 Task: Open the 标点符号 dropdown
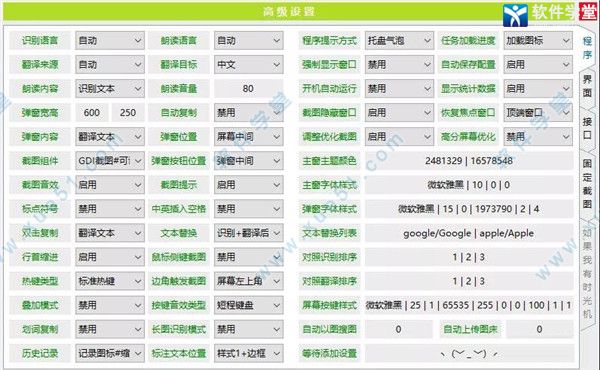pyautogui.click(x=110, y=209)
